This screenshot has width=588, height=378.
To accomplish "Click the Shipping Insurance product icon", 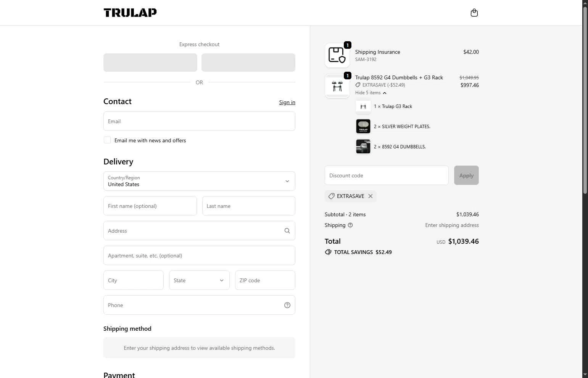I will pyautogui.click(x=337, y=55).
